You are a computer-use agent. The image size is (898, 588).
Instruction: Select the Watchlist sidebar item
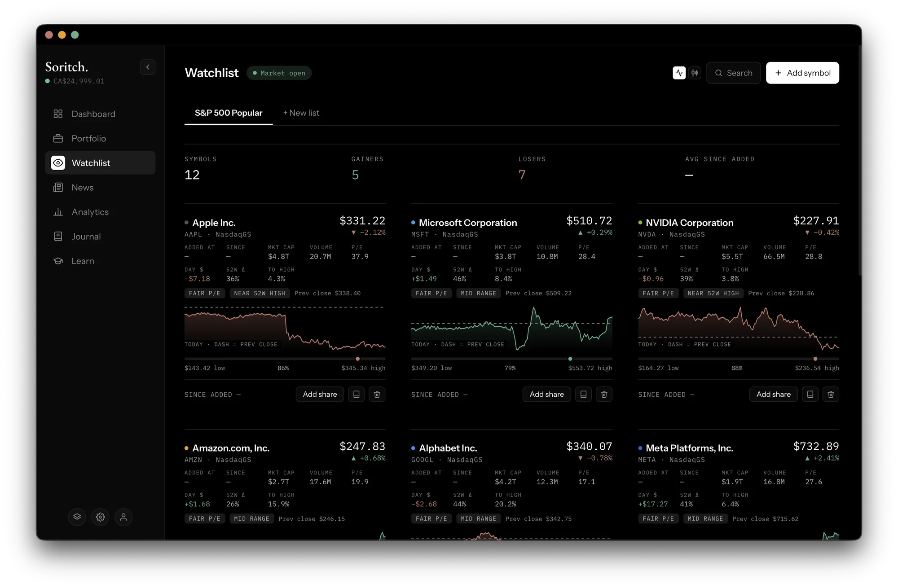click(100, 163)
